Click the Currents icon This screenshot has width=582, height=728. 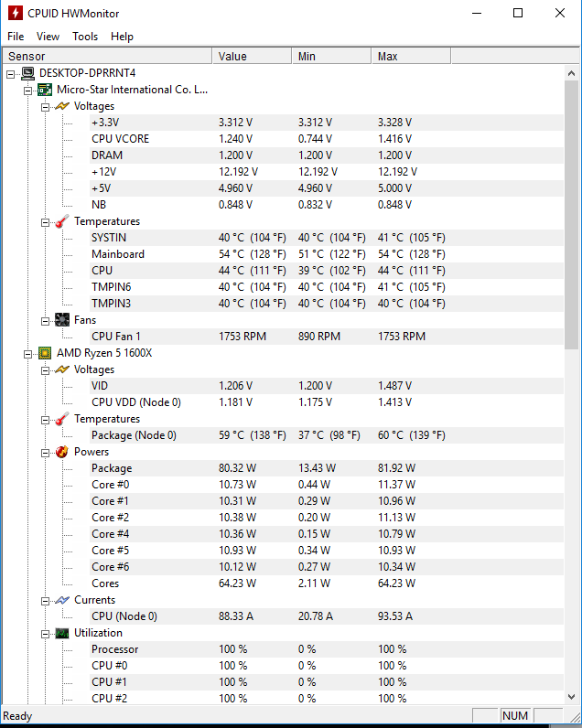62,600
